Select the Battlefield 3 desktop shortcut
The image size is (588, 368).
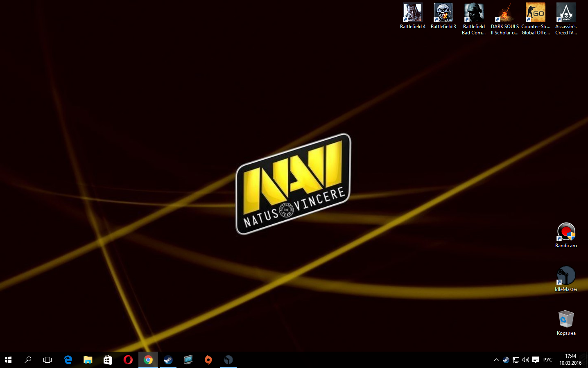[x=443, y=16]
